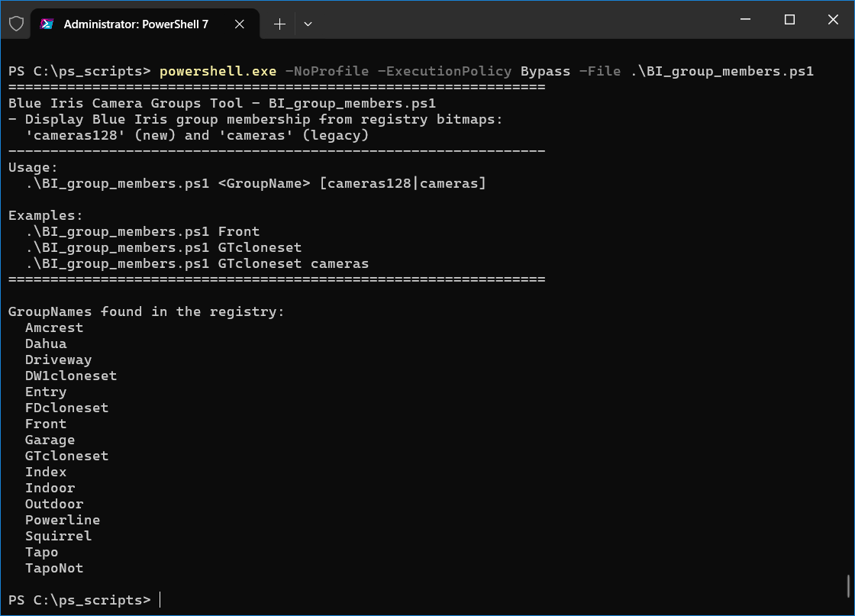Open a new tab with the plus button
Viewport: 855px width, 616px height.
click(x=279, y=24)
